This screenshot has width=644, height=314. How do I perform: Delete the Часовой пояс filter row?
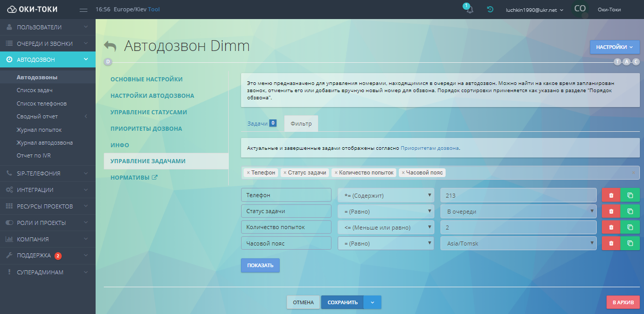click(611, 243)
